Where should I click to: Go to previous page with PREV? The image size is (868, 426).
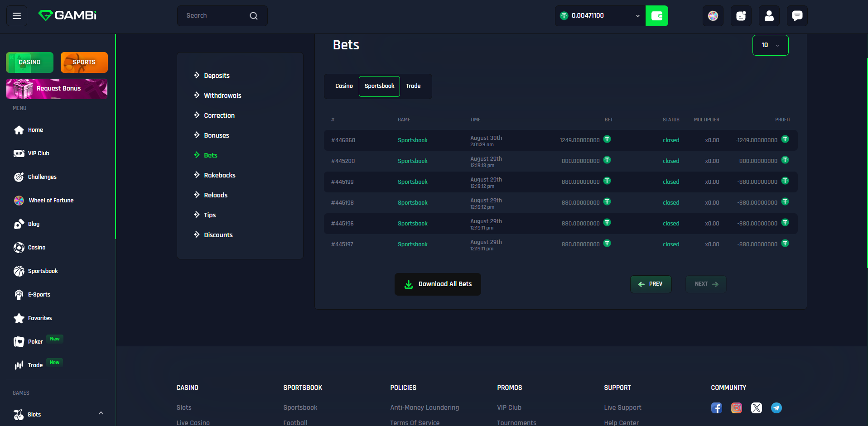[651, 284]
